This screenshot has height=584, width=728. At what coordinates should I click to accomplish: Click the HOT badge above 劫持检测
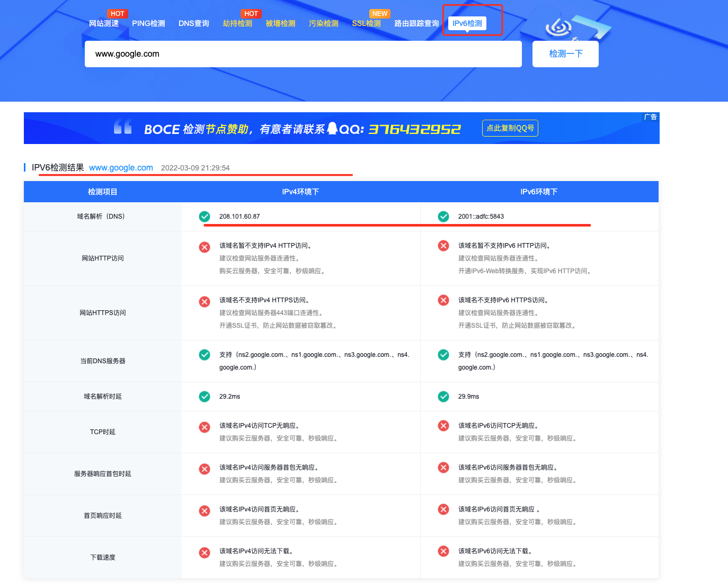point(251,13)
